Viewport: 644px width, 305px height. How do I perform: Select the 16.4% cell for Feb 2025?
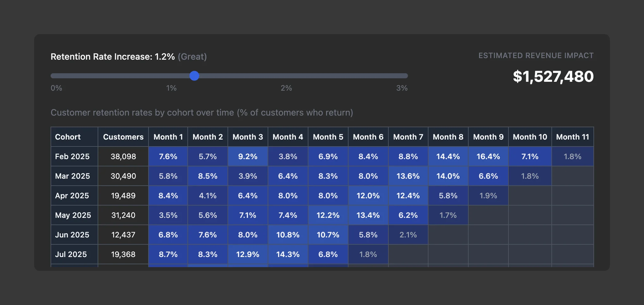coord(488,156)
